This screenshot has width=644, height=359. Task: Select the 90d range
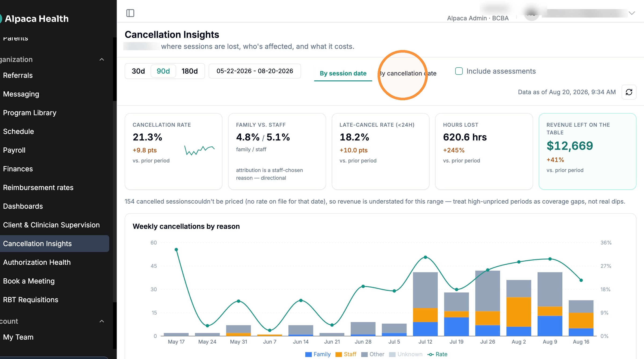(x=163, y=71)
